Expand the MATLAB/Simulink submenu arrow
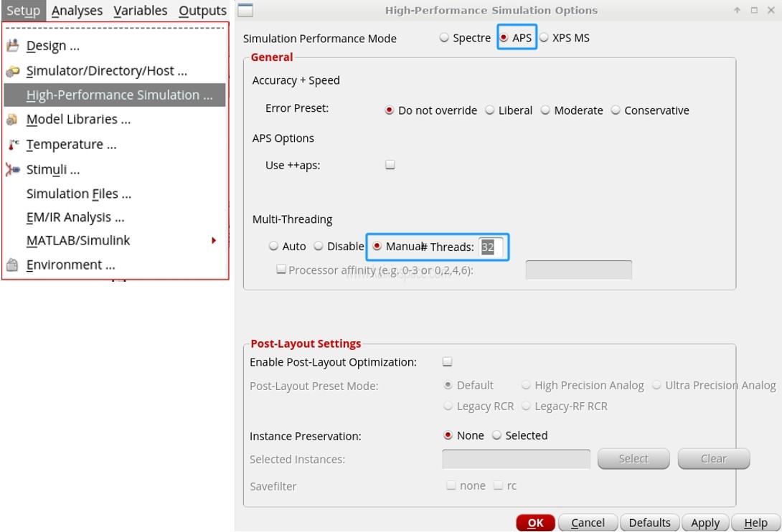The width and height of the screenshot is (782, 532). (213, 241)
